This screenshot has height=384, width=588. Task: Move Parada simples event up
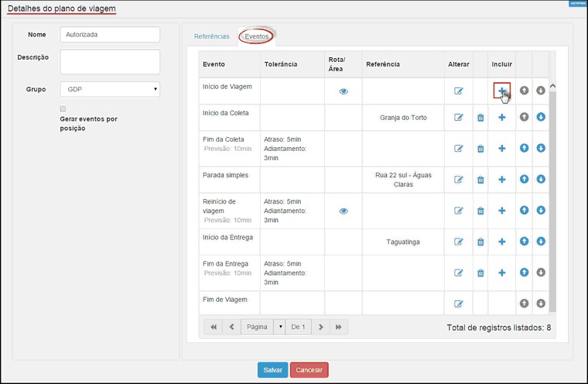524,179
